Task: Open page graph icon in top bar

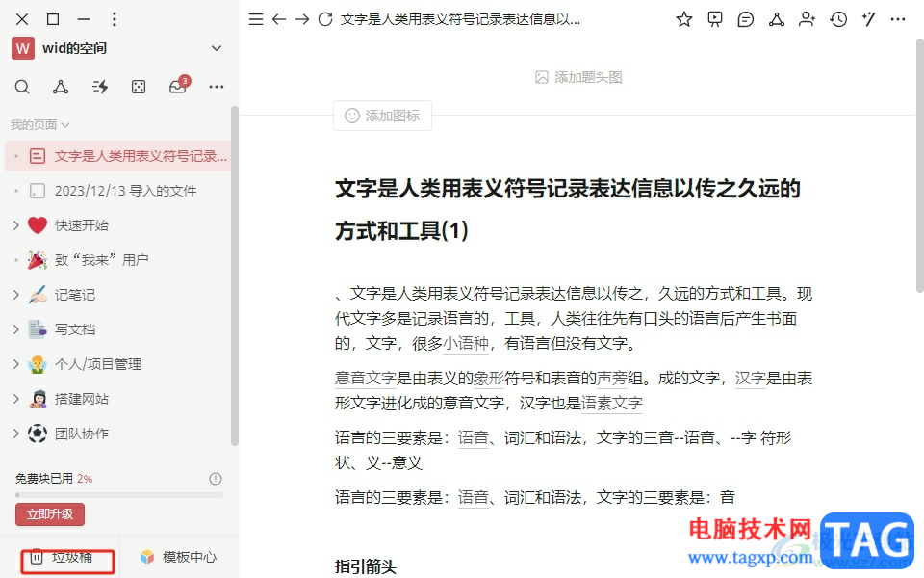Action: pos(777,19)
